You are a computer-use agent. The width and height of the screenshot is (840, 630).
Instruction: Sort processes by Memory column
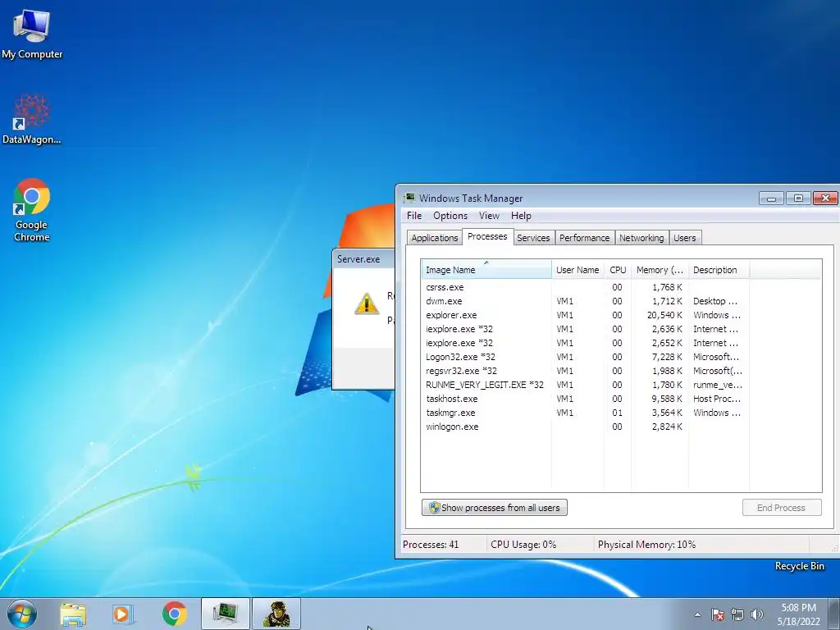point(660,270)
